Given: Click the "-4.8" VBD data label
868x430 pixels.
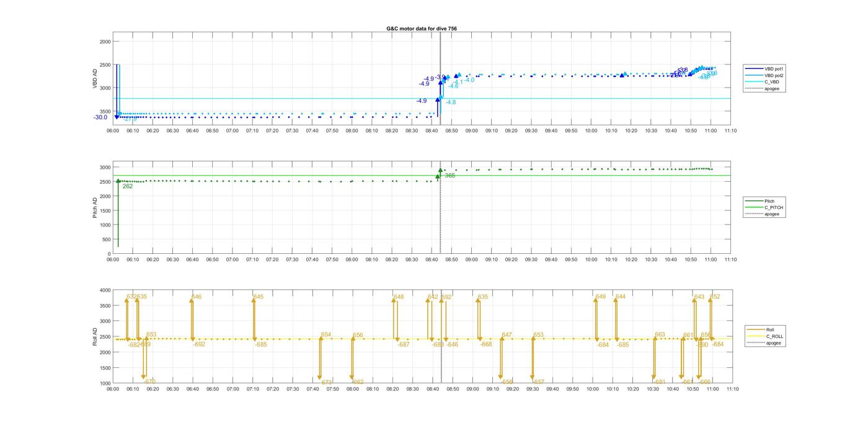Looking at the screenshot, I should [451, 102].
